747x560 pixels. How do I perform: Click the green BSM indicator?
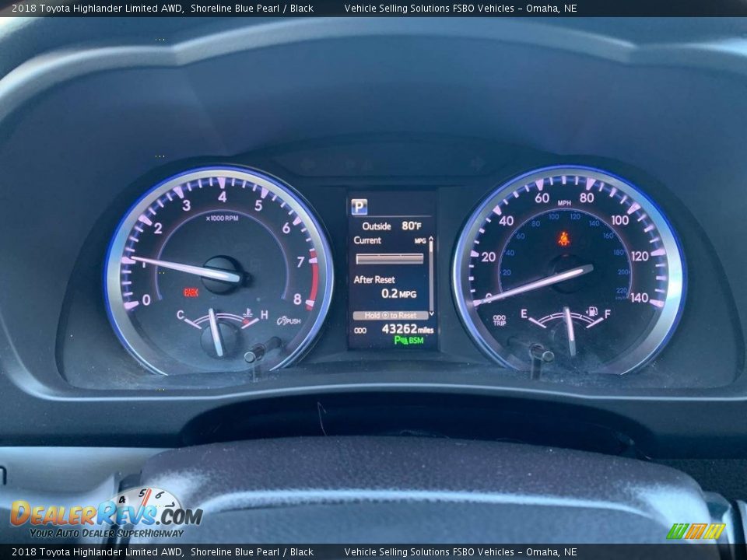click(416, 340)
